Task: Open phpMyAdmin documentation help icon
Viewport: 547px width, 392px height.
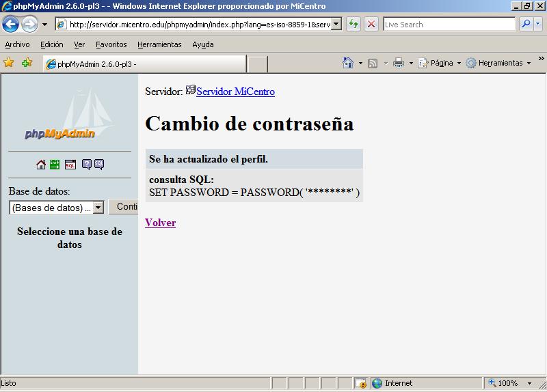Action: coord(87,165)
